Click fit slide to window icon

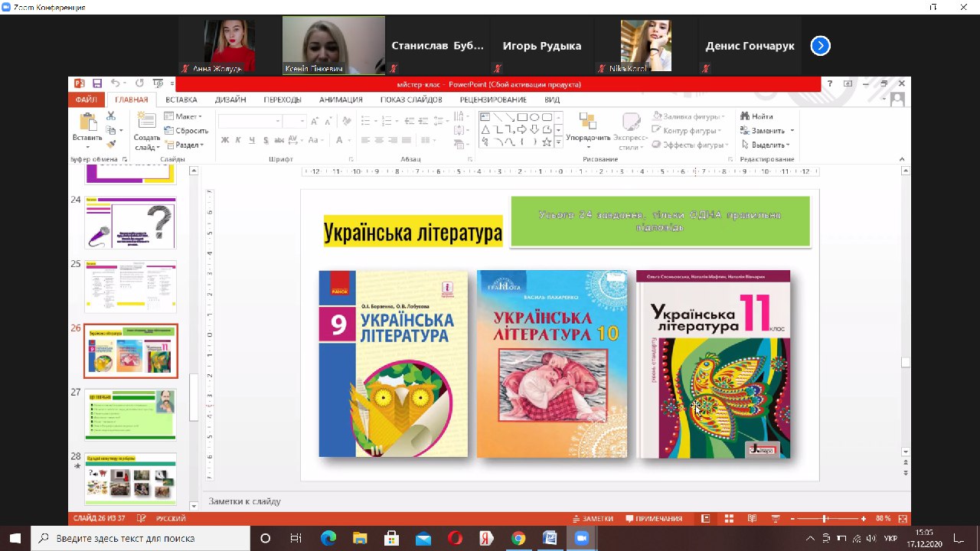point(903,518)
